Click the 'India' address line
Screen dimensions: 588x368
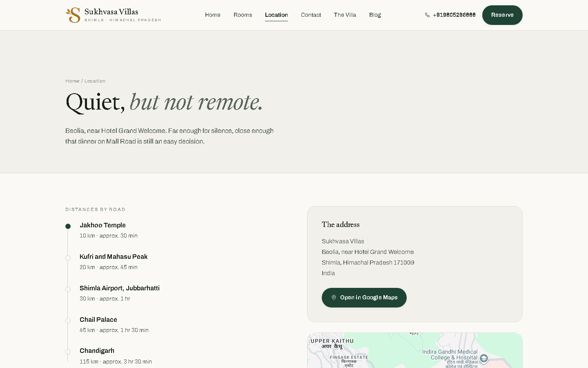(328, 273)
